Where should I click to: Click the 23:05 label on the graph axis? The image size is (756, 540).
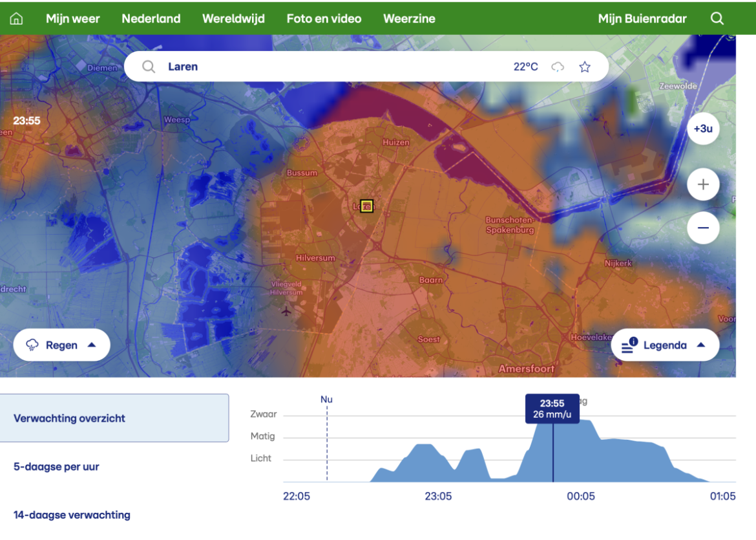click(438, 496)
